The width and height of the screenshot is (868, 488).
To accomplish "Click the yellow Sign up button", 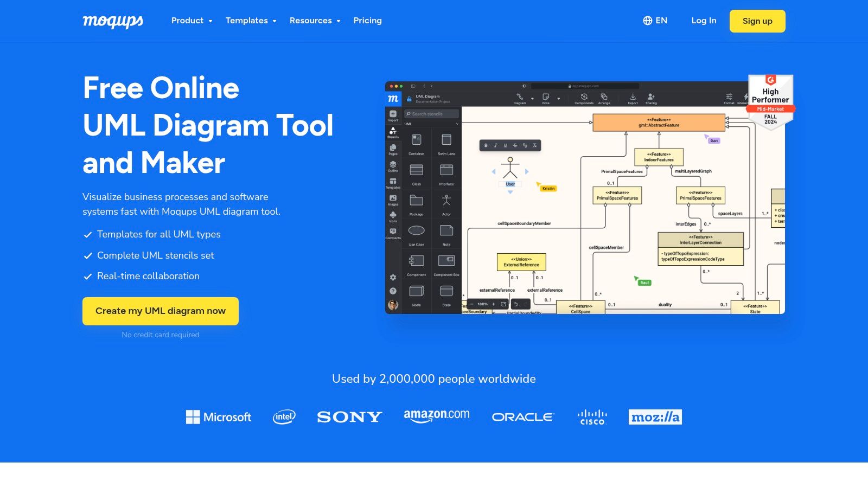I will [x=757, y=21].
